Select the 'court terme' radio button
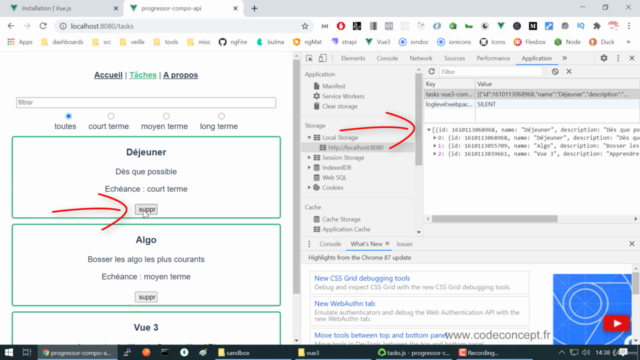 111,116
